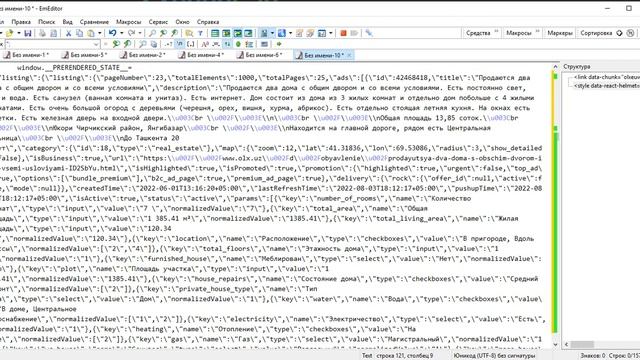Click the green arrow at find bar end
Image resolution: width=640 pixels, height=360 pixels.
tap(279, 44)
